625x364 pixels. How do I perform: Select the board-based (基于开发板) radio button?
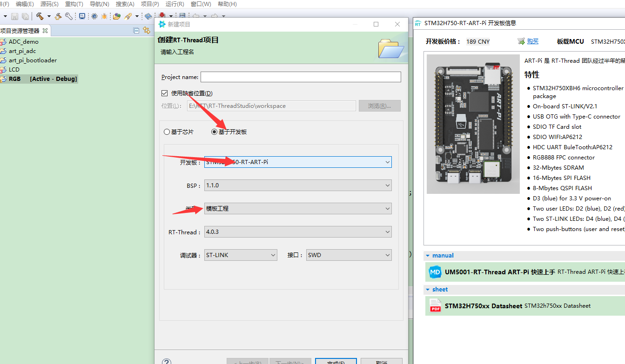pos(214,132)
